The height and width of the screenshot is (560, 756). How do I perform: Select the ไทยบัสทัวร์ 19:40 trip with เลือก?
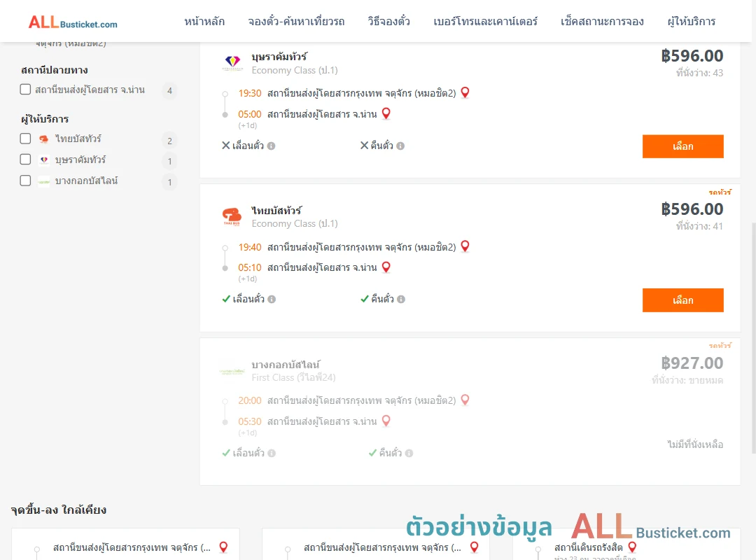[x=682, y=300]
